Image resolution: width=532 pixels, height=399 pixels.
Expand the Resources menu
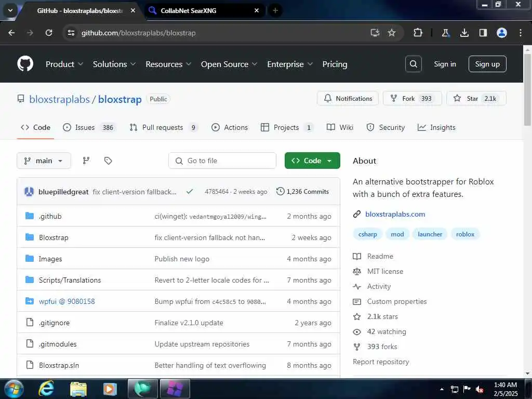click(168, 64)
